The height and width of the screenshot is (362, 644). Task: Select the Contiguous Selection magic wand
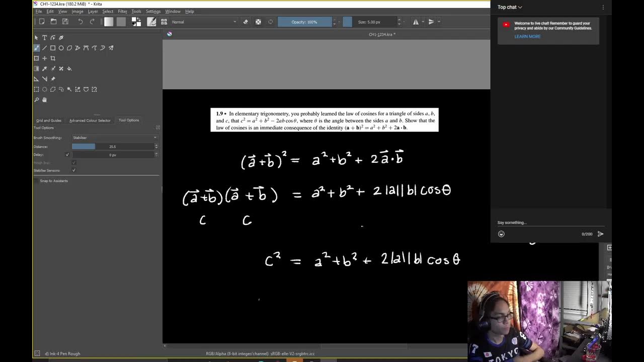click(69, 89)
